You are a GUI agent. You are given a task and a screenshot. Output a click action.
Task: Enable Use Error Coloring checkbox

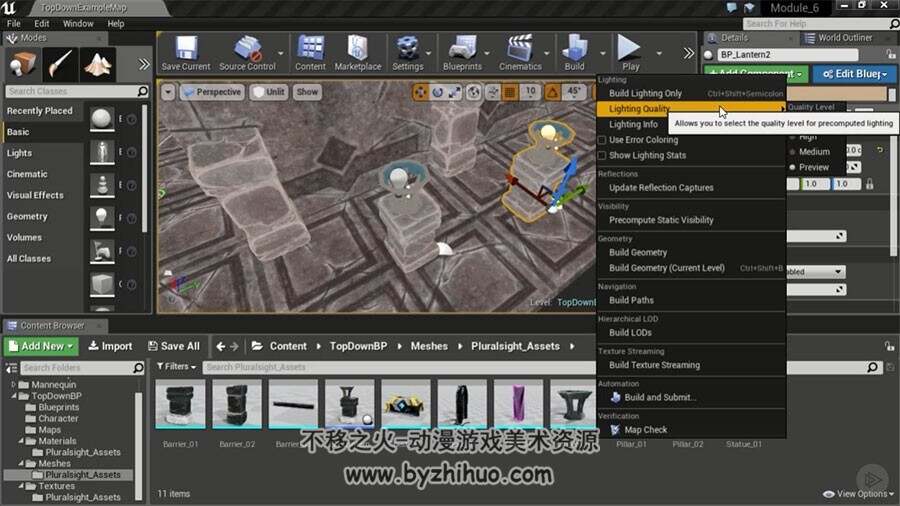coord(602,140)
